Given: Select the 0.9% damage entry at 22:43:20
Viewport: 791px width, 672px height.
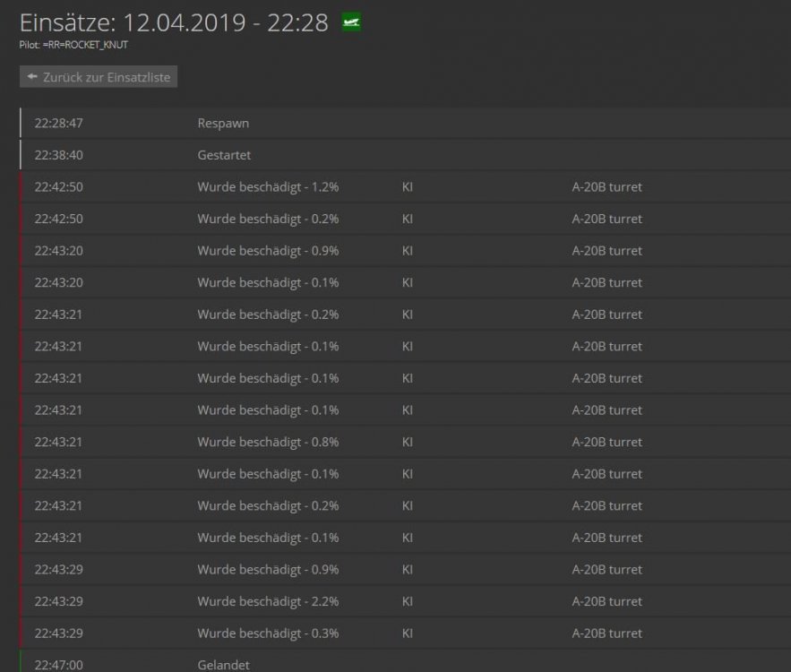Looking at the screenshot, I should pos(268,251).
